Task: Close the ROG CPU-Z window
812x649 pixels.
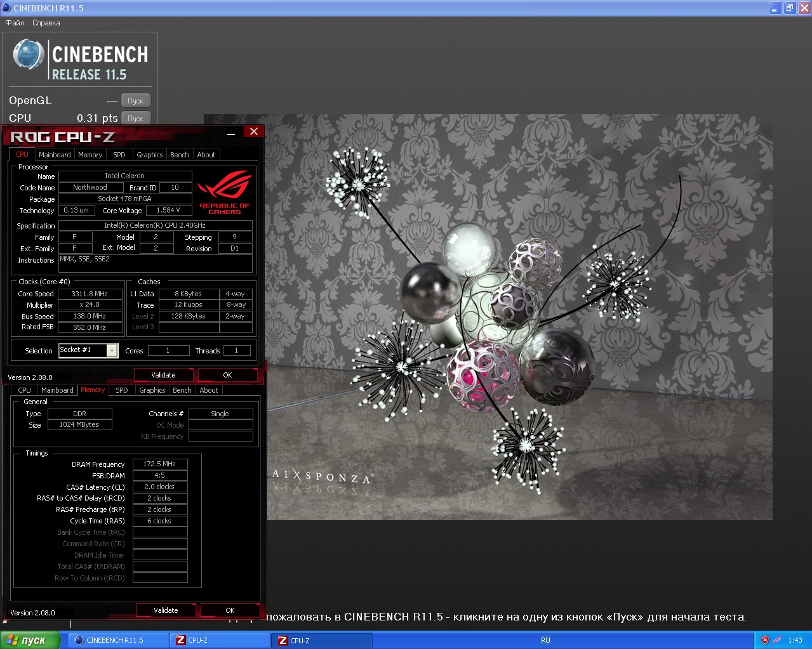Action: 254,131
